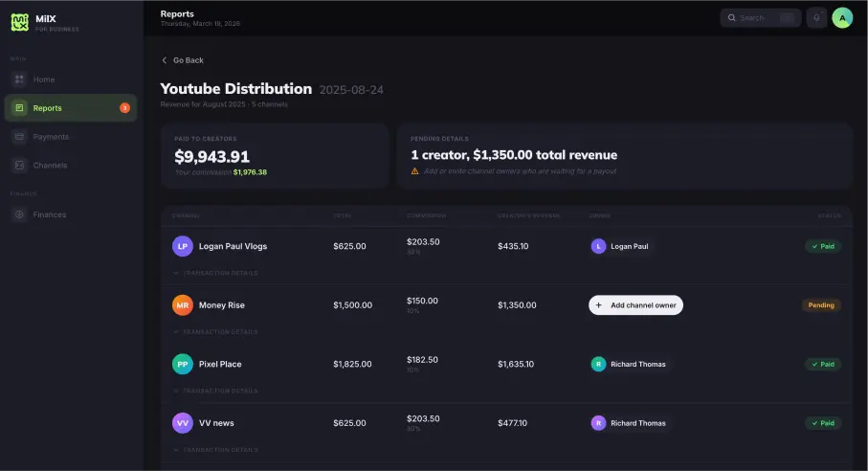Expand transaction details under Pixel Place
Screen dimensions: 868x471
(215, 391)
